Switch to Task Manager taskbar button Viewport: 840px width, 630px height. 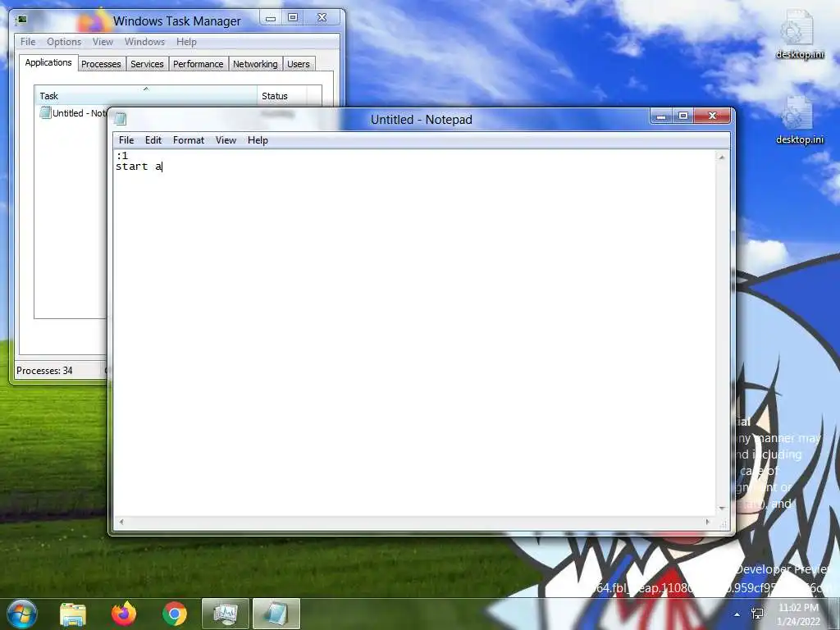click(x=225, y=614)
